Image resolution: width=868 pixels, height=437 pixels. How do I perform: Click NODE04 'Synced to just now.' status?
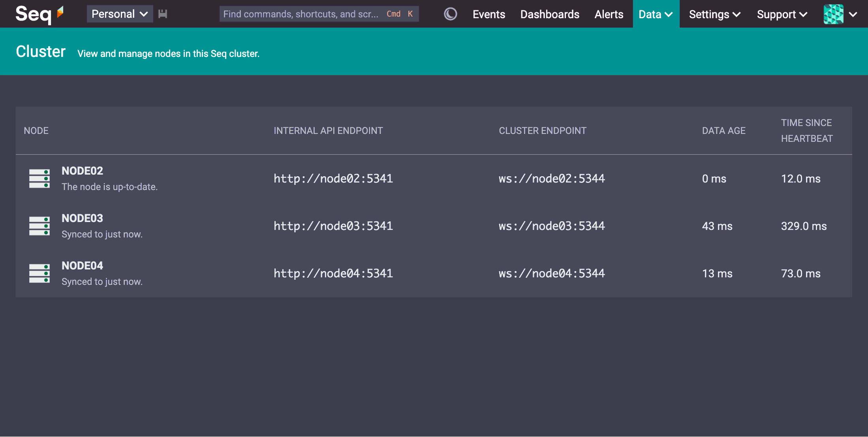click(102, 282)
